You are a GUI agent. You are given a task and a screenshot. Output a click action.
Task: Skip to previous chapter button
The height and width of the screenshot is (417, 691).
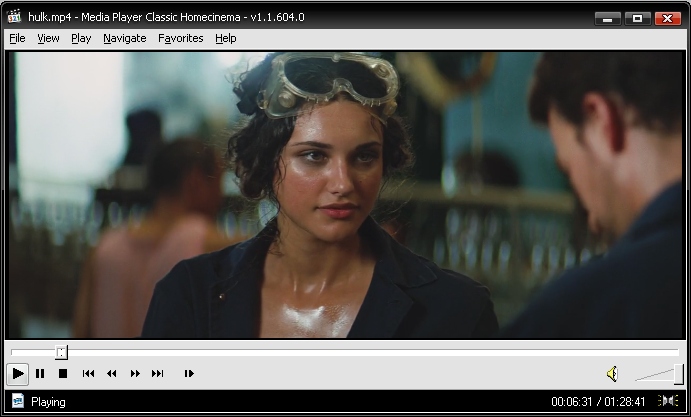click(x=88, y=374)
